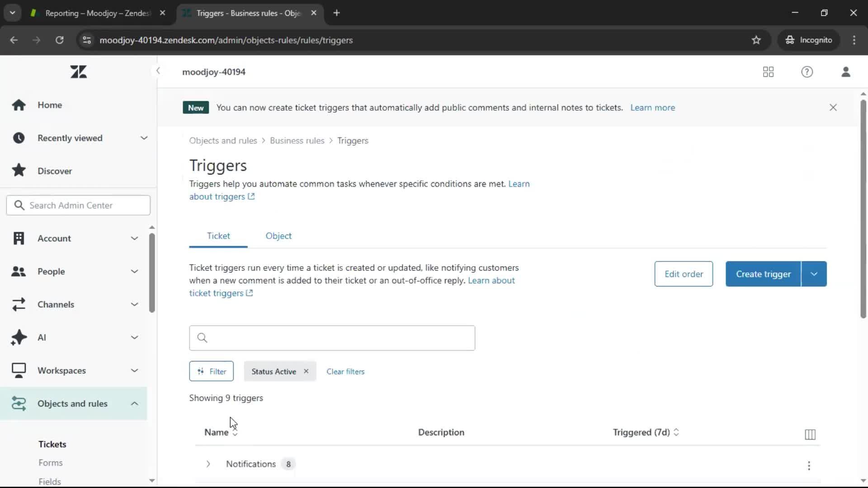The image size is (868, 488).
Task: Go to Objects and rules breadcrumb
Action: click(223, 141)
